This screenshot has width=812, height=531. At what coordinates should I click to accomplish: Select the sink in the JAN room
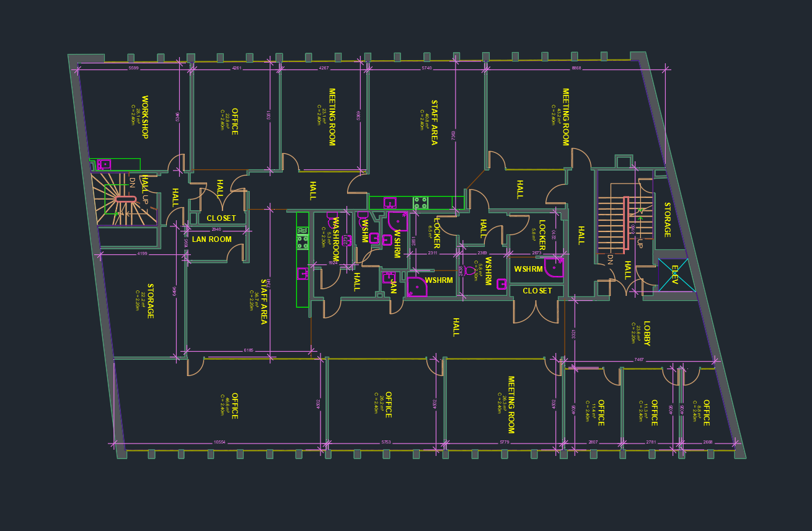(389, 277)
